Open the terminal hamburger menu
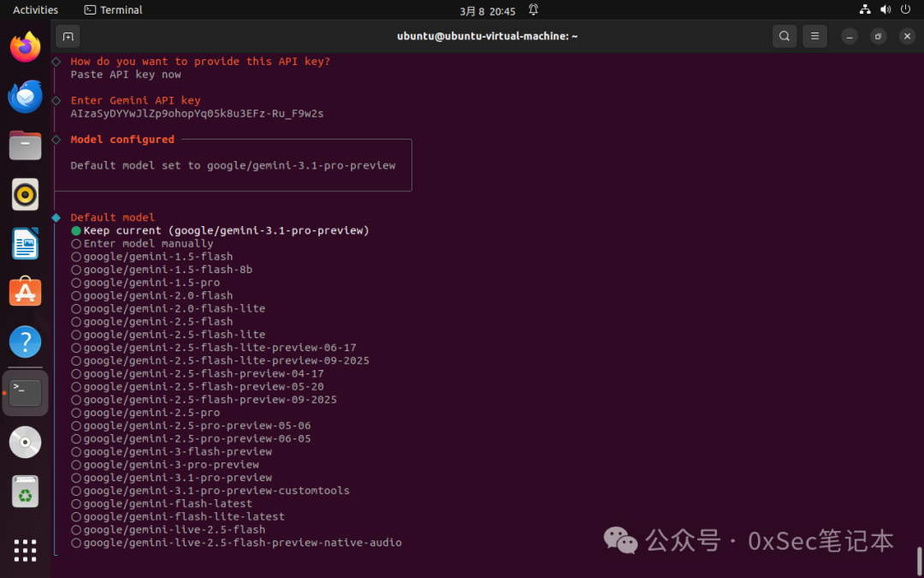This screenshot has height=578, width=924. (815, 37)
